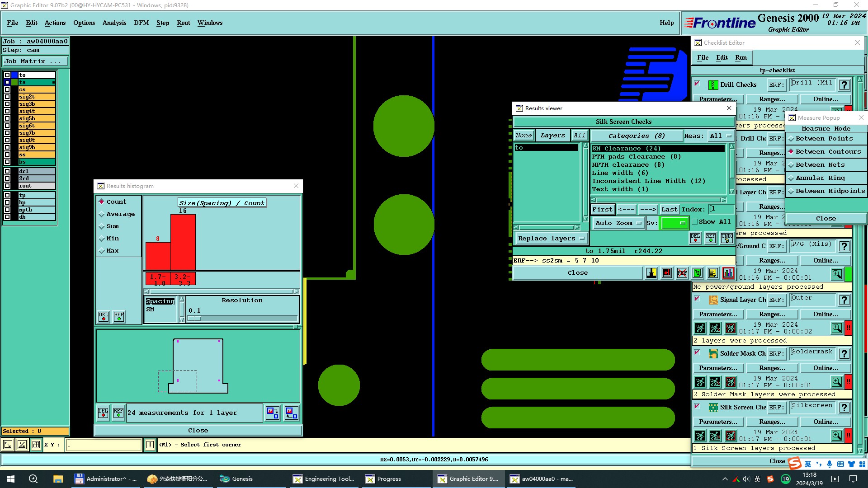Expand the Meas All dropdown

(721, 136)
